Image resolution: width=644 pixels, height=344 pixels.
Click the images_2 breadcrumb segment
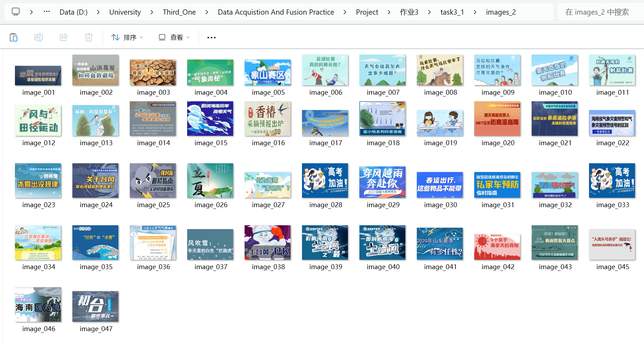pyautogui.click(x=501, y=12)
